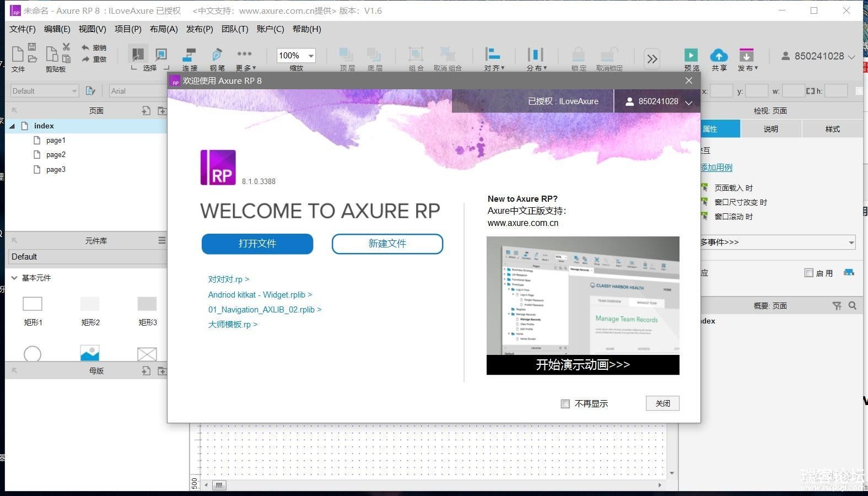868x496 pixels.
Task: Open the 文件(F) menu
Action: click(23, 29)
